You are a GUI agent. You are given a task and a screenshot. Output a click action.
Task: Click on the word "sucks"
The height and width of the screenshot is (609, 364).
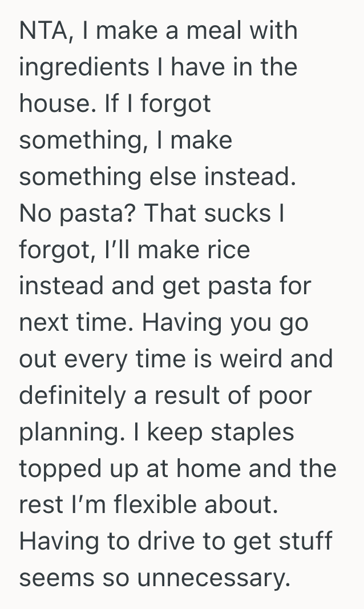click(x=238, y=214)
